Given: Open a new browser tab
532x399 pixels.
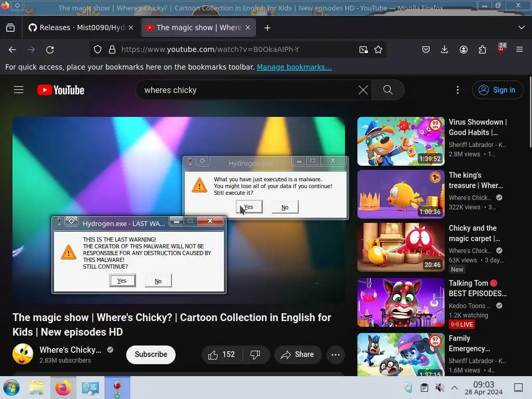Looking at the screenshot, I should coord(268,28).
